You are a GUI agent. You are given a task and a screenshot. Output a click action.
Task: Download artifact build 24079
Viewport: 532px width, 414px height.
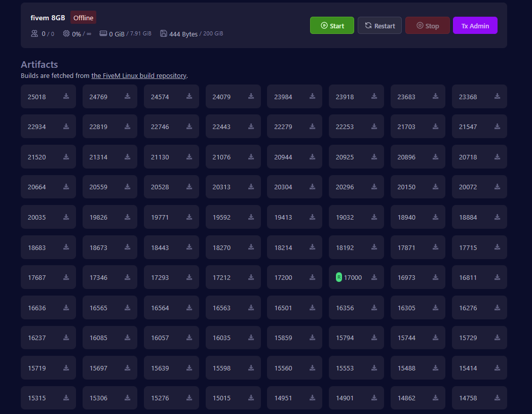point(251,97)
